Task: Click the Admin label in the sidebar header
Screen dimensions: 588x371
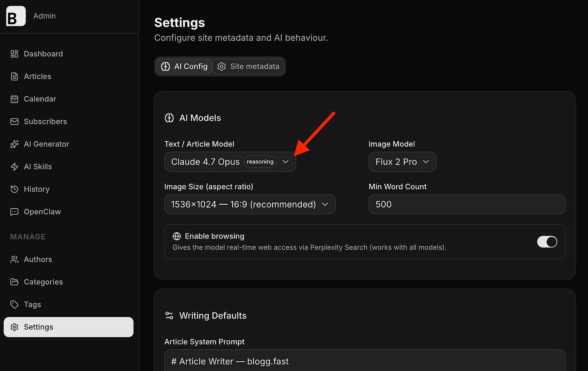Action: tap(44, 16)
